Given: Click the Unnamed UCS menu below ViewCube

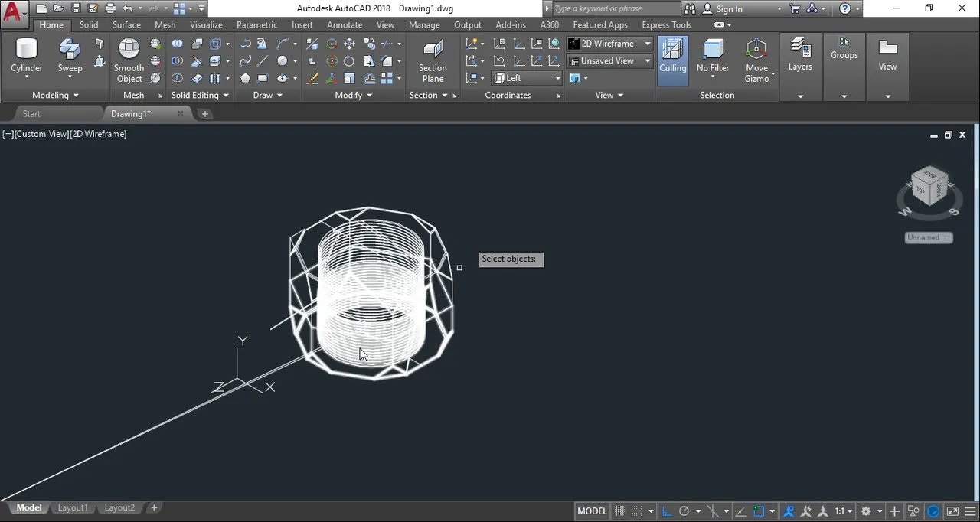Looking at the screenshot, I should 928,237.
